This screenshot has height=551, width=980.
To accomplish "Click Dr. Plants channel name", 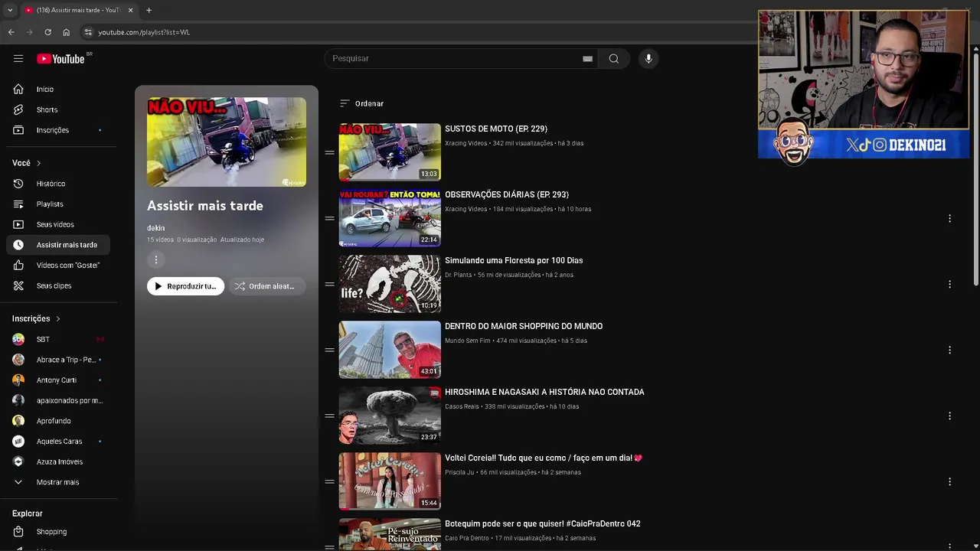I will 458,275.
